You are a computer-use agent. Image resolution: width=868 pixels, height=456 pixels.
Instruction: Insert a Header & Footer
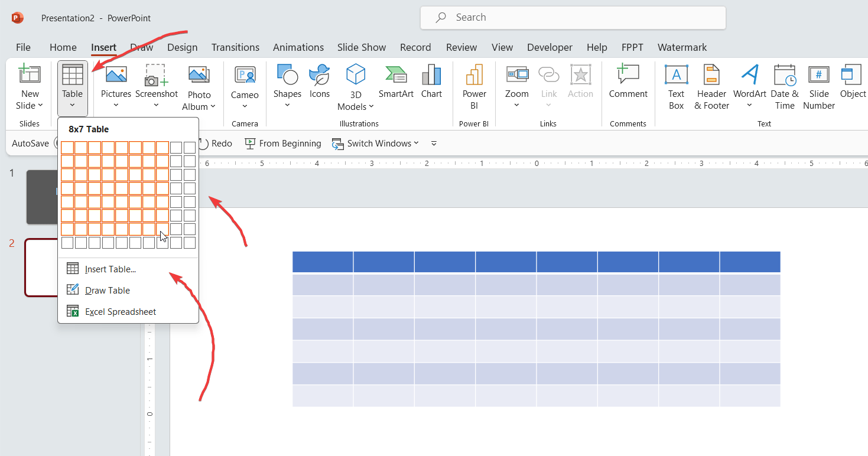pyautogui.click(x=711, y=86)
